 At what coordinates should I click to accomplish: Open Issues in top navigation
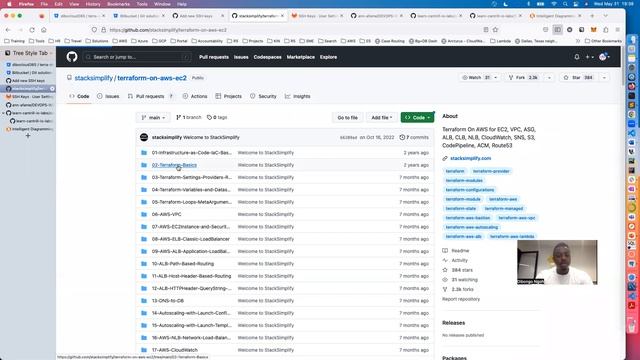tap(241, 57)
